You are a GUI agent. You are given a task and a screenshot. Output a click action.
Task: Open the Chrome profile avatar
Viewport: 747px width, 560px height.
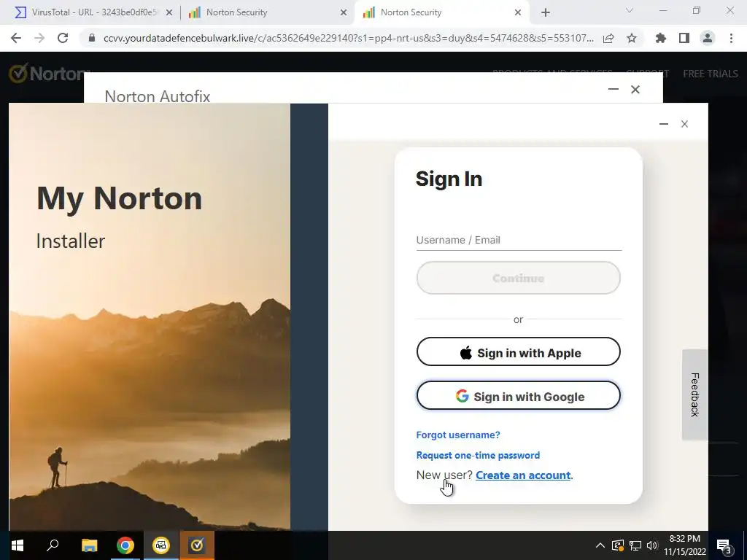(708, 38)
